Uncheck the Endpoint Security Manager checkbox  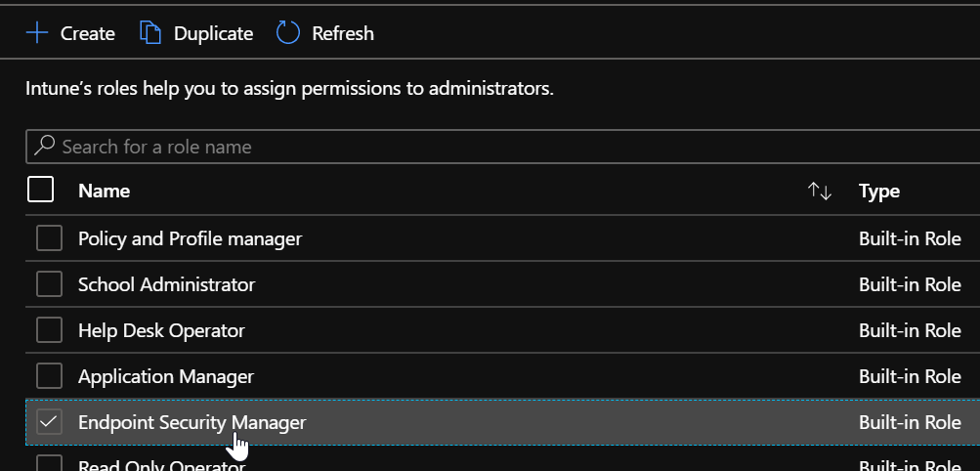pyautogui.click(x=49, y=422)
